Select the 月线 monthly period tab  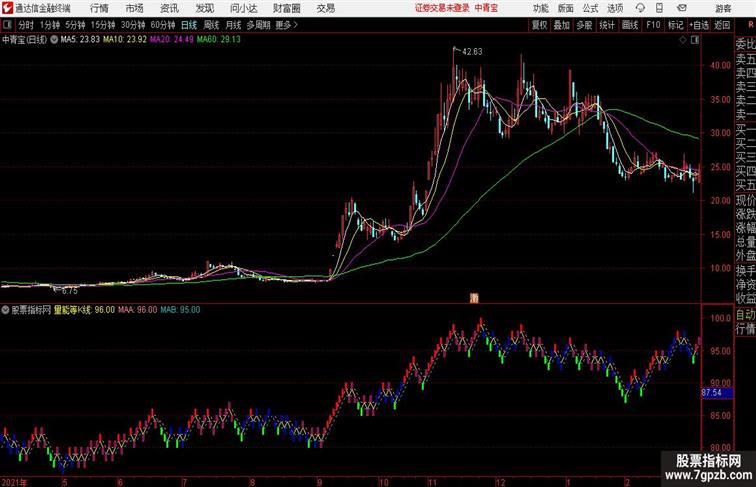coord(233,25)
